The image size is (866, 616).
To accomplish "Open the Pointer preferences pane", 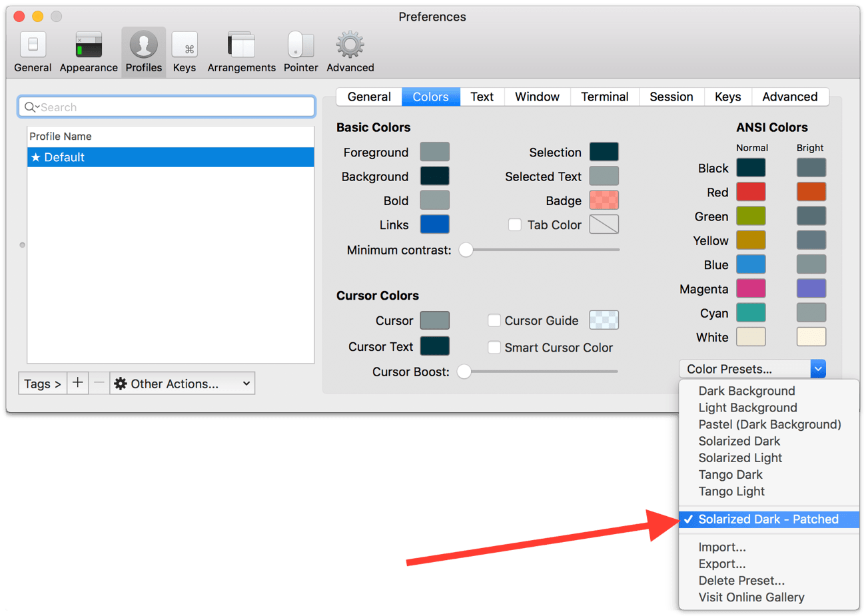I will (x=300, y=52).
